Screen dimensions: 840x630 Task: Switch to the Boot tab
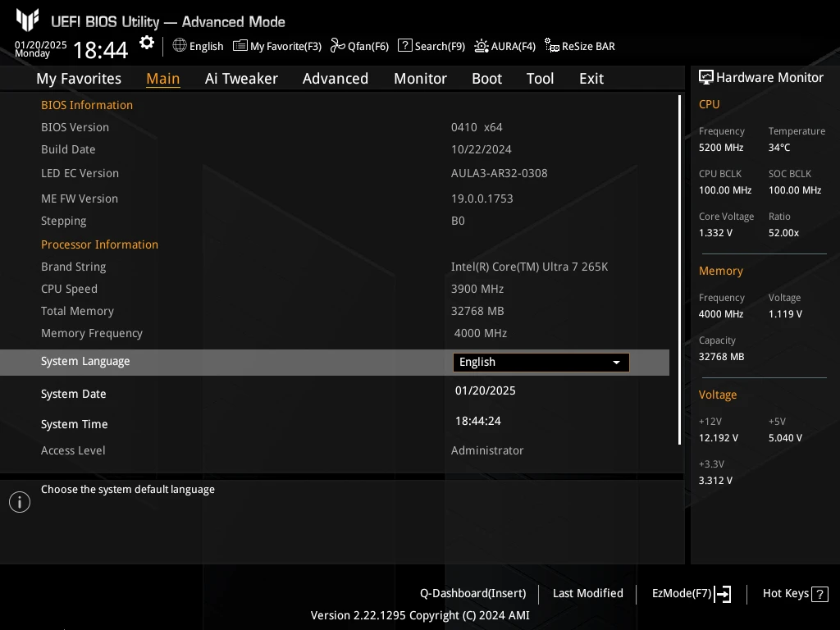[487, 78]
